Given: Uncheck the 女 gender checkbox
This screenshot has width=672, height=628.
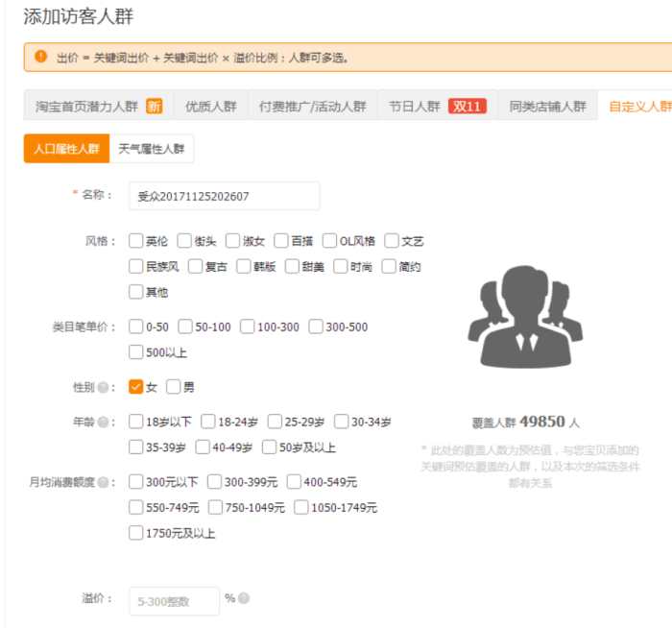Looking at the screenshot, I should tap(136, 387).
